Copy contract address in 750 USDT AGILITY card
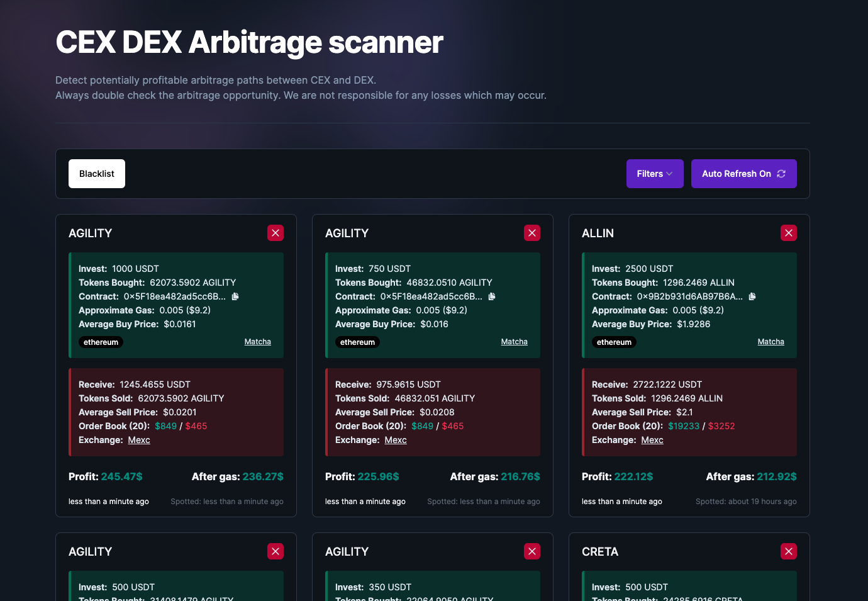Viewport: 868px width, 601px height. click(492, 296)
